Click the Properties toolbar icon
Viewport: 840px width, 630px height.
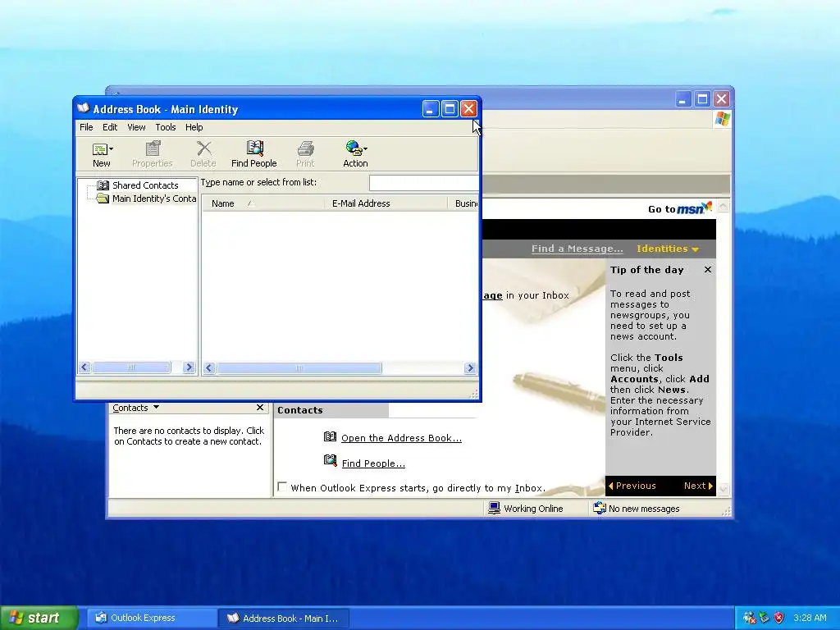tap(153, 148)
